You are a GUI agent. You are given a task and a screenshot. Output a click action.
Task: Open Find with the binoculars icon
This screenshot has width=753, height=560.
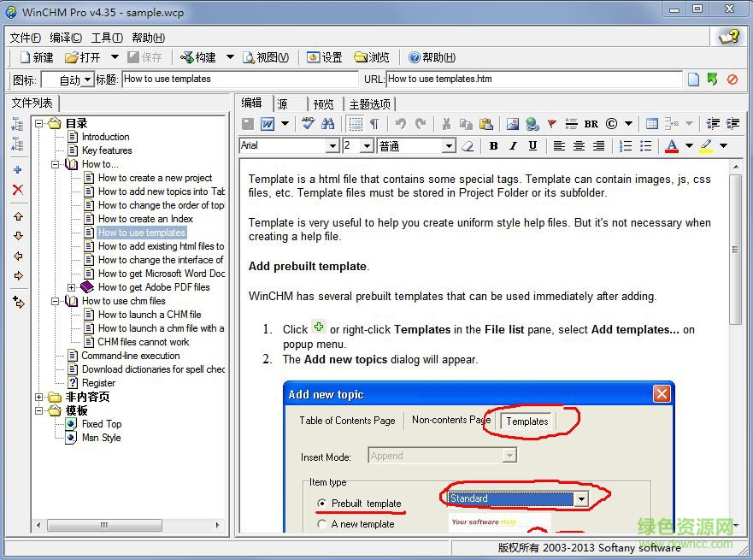[328, 124]
